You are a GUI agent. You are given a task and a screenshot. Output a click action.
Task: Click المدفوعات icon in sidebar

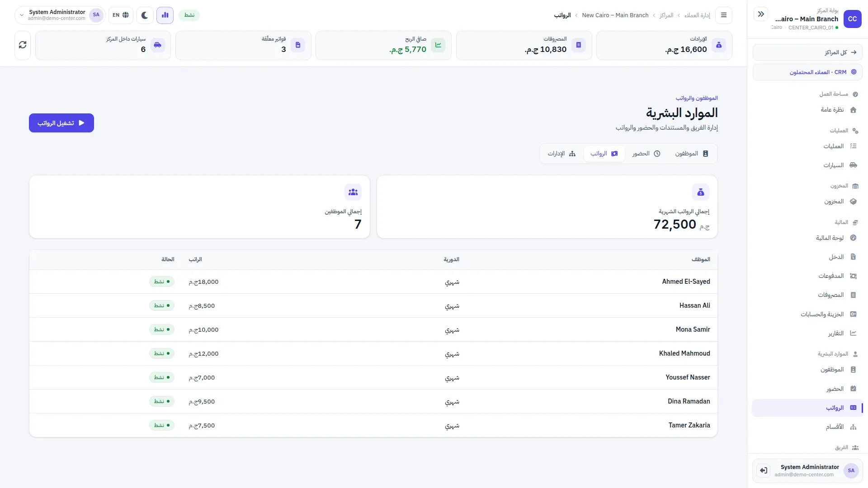[x=853, y=276]
